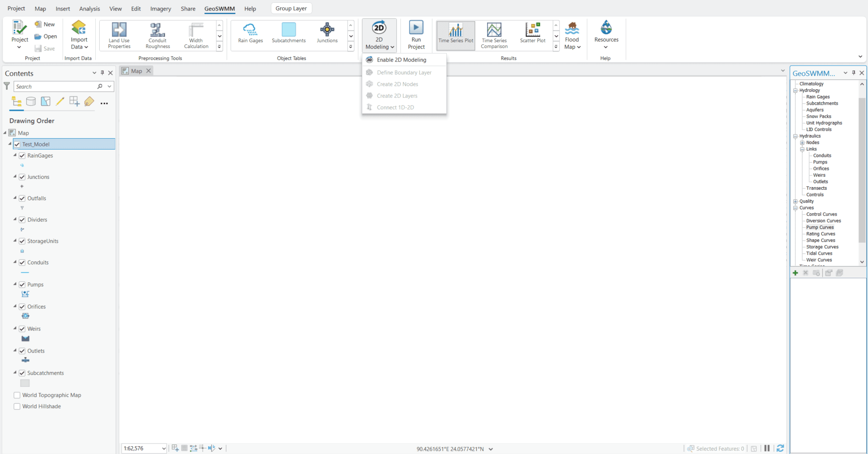Open the Scatter Plot results tool

532,35
